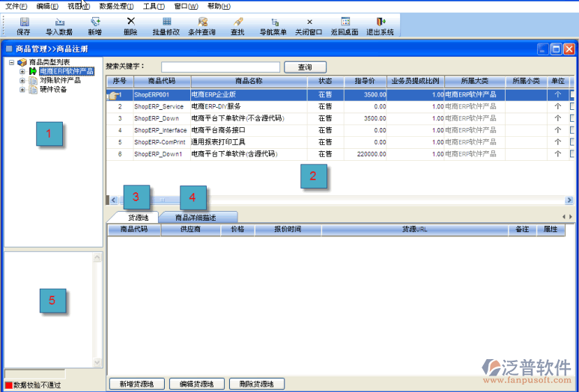Open the 文件(F) menu
The image size is (579, 392).
tap(16, 6)
